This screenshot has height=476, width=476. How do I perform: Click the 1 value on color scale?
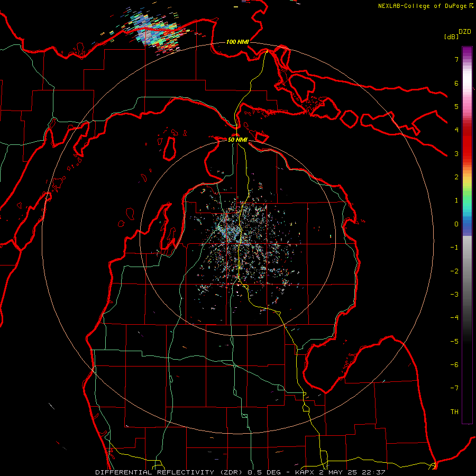[x=456, y=200]
